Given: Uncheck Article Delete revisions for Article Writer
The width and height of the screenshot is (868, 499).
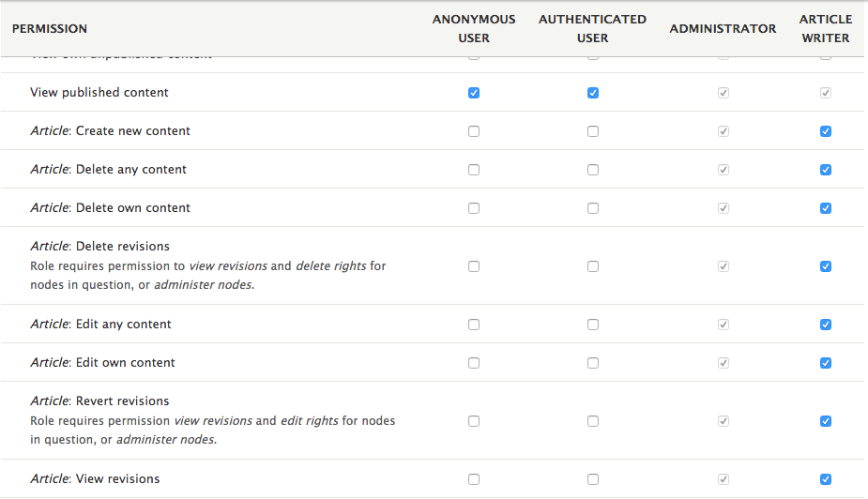Looking at the screenshot, I should (826, 266).
